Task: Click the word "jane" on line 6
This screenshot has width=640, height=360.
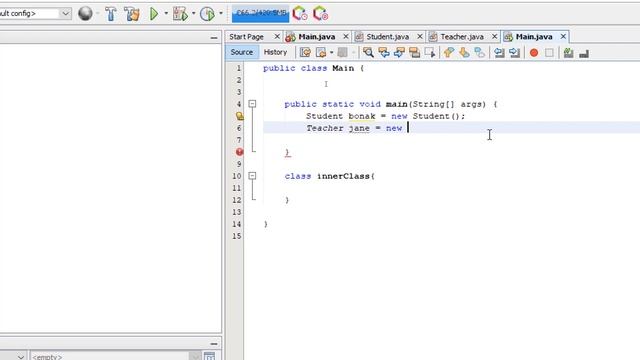Action: point(359,128)
